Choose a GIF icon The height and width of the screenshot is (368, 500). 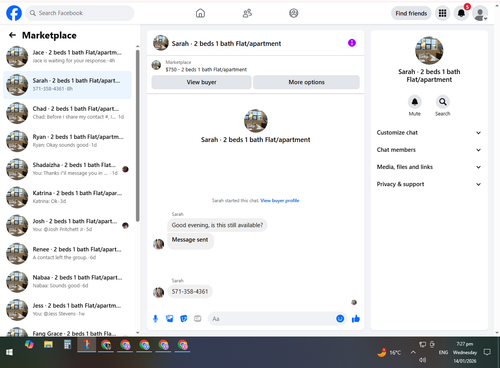tap(198, 319)
